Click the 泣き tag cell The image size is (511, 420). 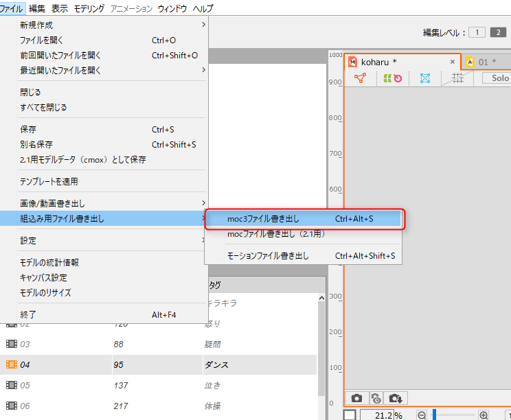point(212,385)
